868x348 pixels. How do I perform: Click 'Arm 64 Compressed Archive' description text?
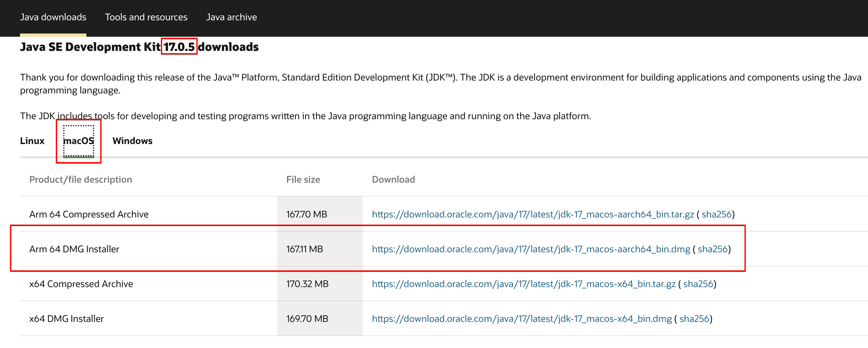[x=89, y=214]
